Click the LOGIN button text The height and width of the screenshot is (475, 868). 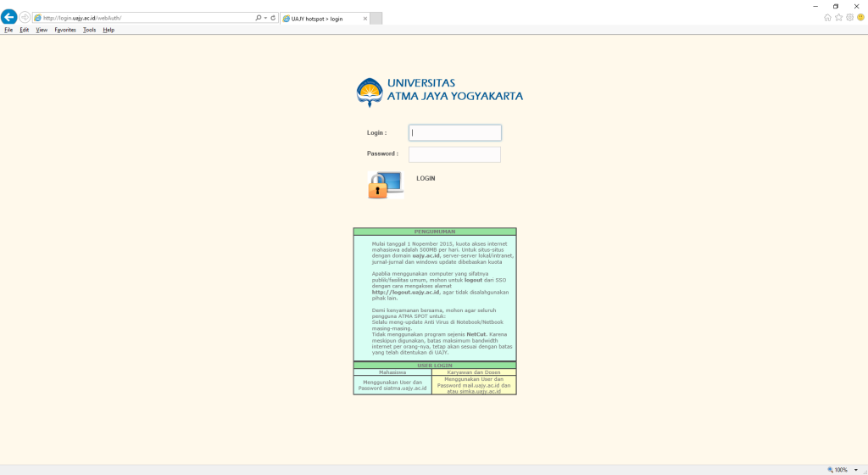pyautogui.click(x=426, y=178)
